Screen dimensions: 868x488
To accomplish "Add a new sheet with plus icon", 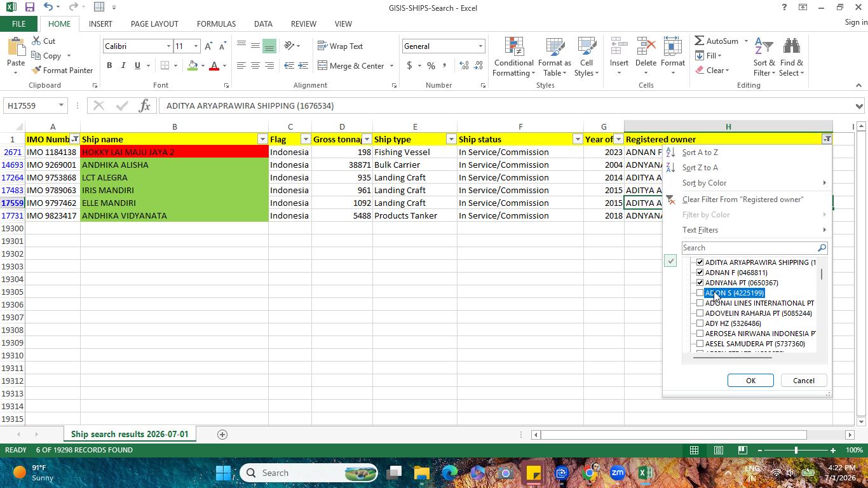I will tap(222, 435).
